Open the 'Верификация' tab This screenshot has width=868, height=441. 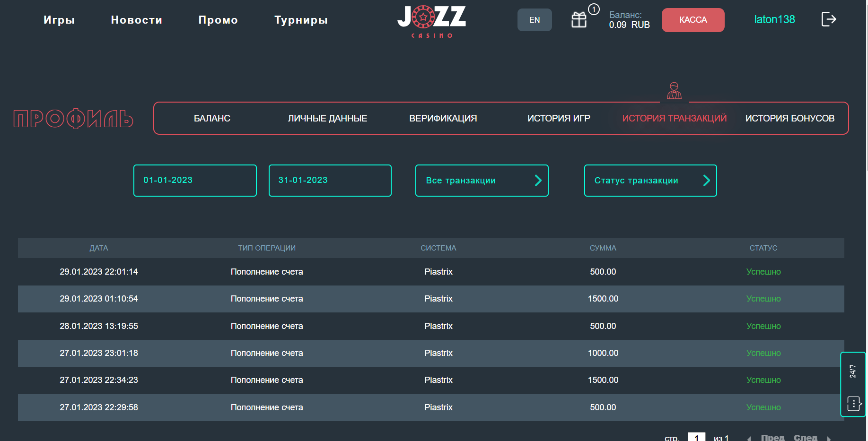(443, 118)
